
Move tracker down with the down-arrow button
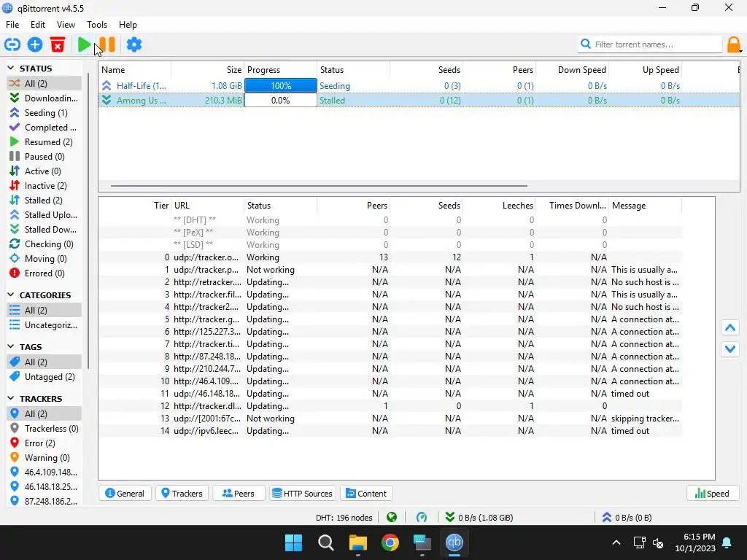[730, 349]
